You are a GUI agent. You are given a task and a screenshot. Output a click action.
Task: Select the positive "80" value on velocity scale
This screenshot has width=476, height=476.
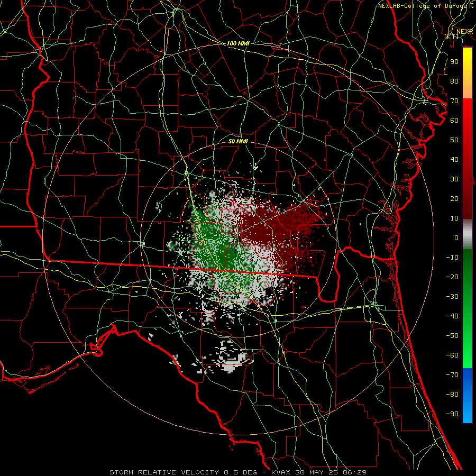pyautogui.click(x=454, y=81)
